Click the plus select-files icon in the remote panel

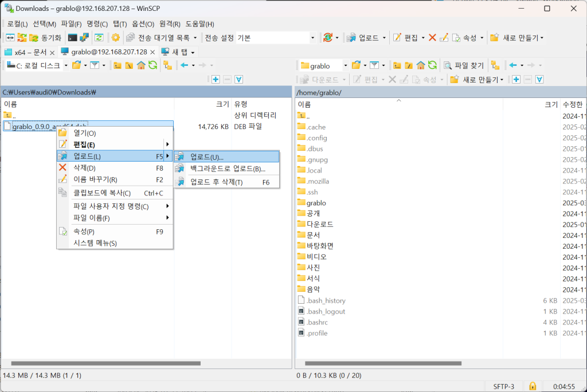516,79
